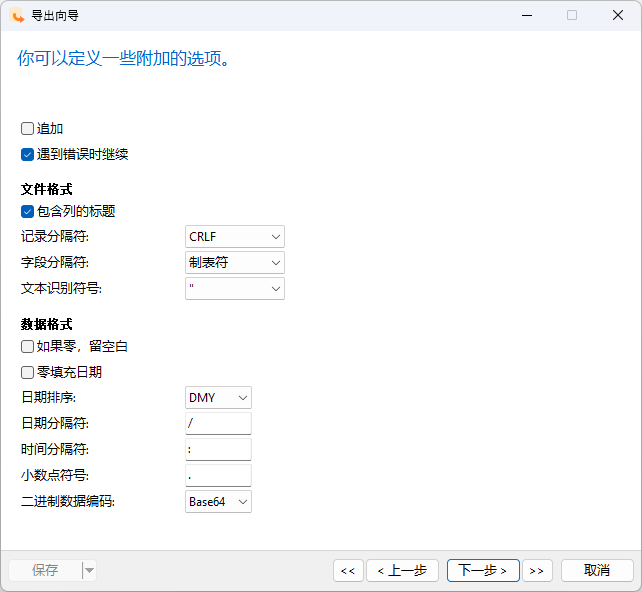
Task: Jump to last step with >> button
Action: point(537,570)
